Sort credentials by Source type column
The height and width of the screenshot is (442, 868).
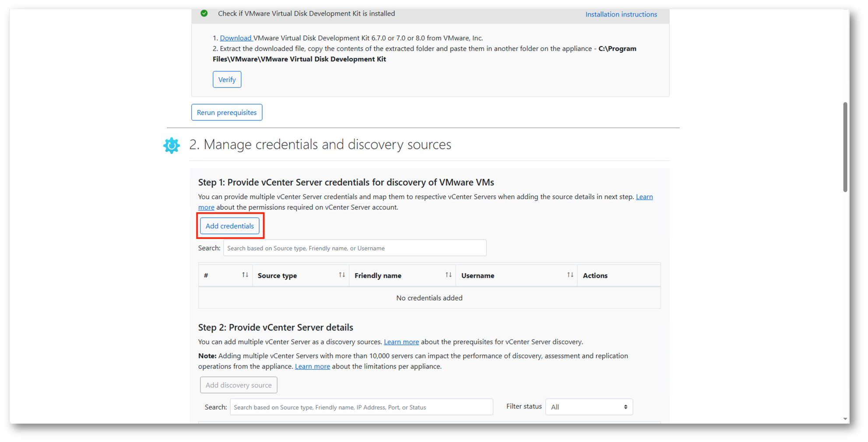pyautogui.click(x=342, y=275)
